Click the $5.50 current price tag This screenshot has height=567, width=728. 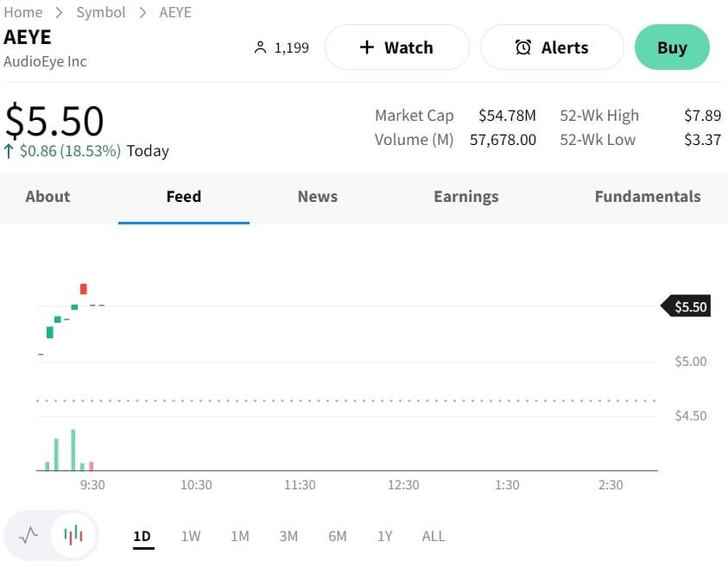pyautogui.click(x=688, y=306)
